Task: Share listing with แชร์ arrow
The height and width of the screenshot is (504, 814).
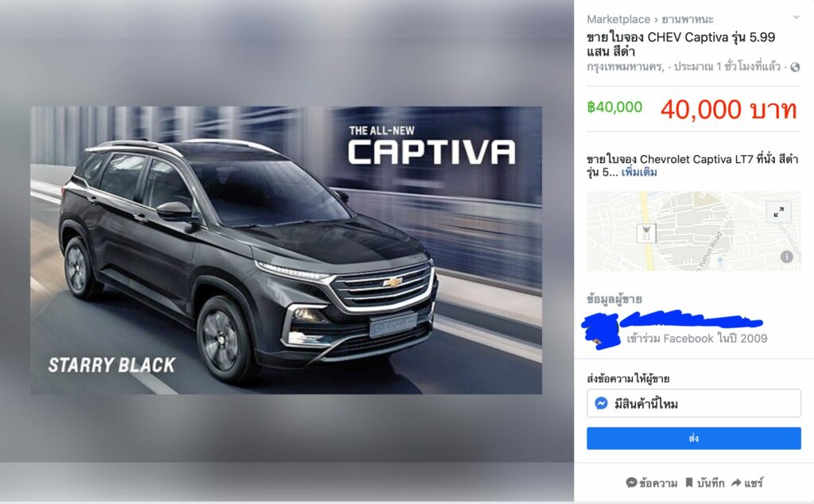Action: click(x=747, y=483)
